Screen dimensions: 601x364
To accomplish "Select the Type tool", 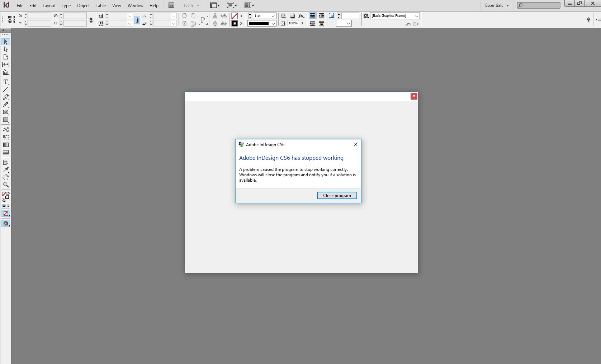I will 6,82.
